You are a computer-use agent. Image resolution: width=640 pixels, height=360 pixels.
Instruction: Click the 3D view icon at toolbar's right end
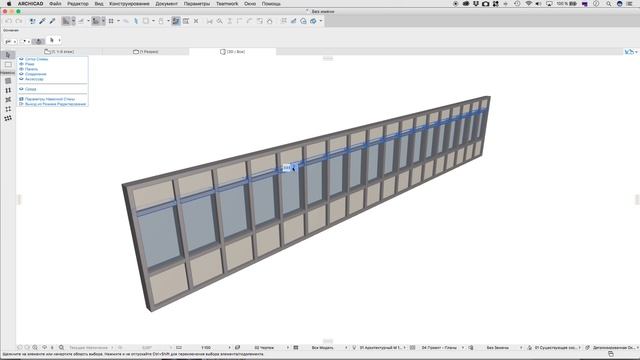(313, 21)
